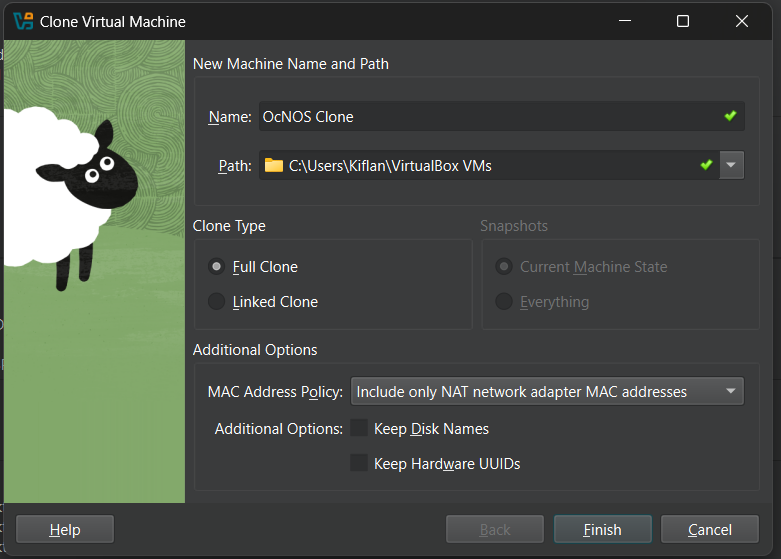Enable the Keep Disk Names checkbox
781x559 pixels.
pyautogui.click(x=359, y=428)
